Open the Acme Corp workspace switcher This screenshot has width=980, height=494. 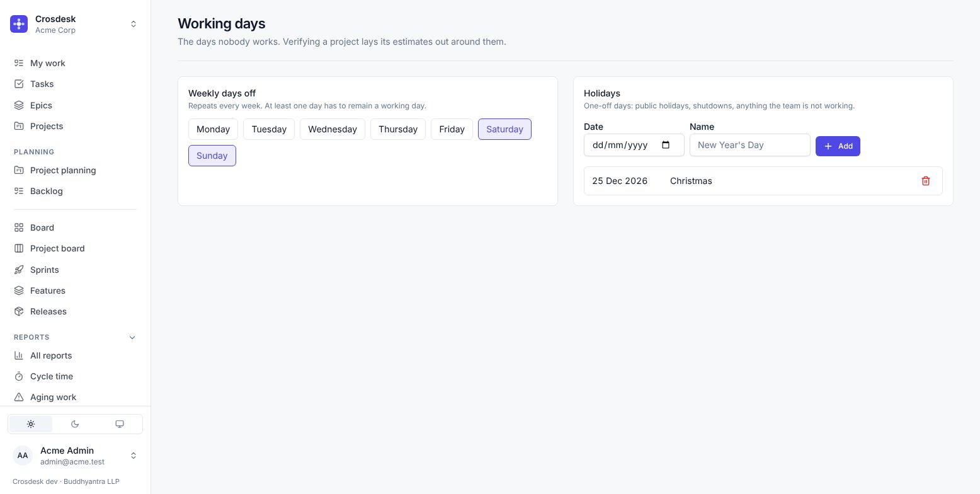(75, 24)
